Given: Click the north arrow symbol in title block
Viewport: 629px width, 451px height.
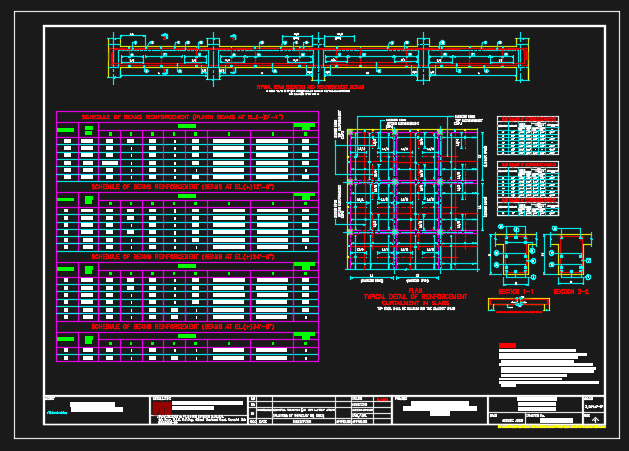Looking at the screenshot, I should 597,420.
